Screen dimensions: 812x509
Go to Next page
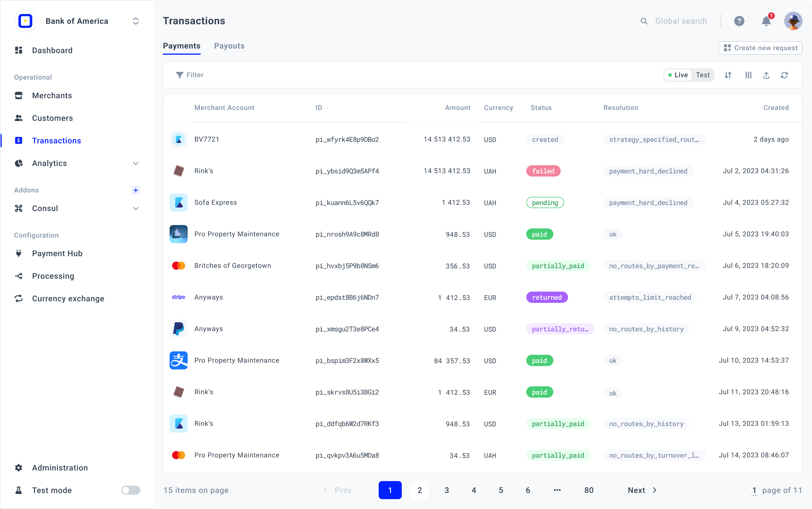(x=642, y=490)
